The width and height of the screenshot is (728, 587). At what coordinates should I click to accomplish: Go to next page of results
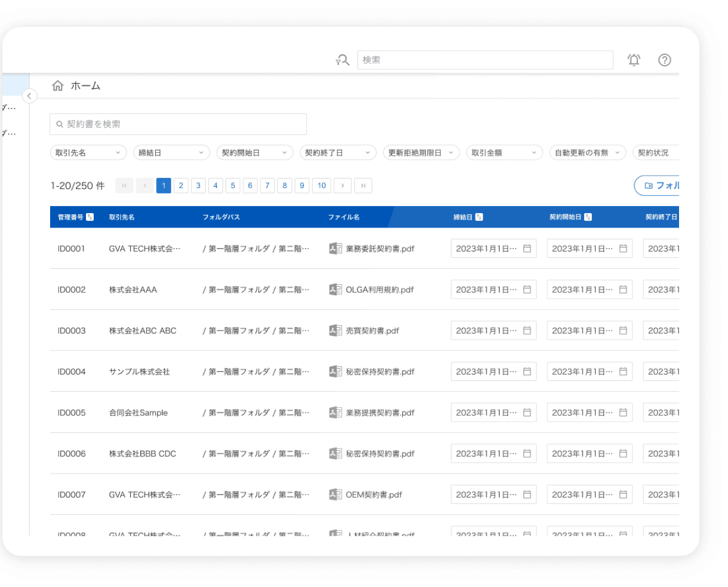(x=343, y=186)
